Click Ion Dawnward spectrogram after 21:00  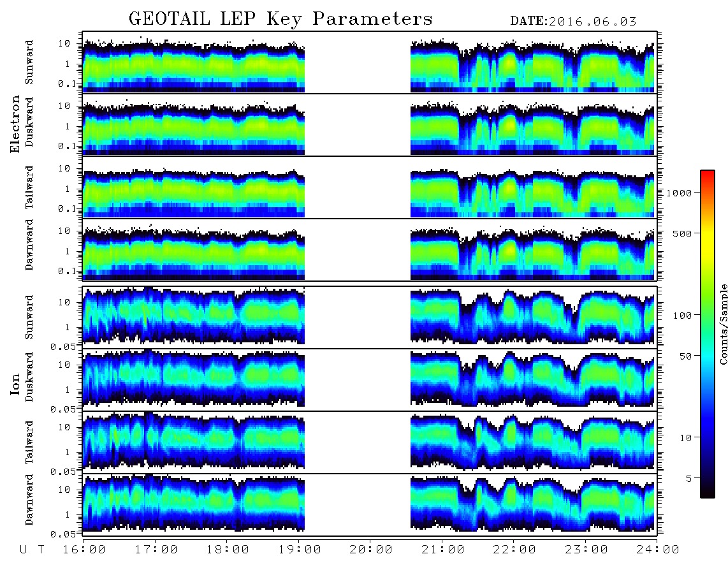coord(532,503)
